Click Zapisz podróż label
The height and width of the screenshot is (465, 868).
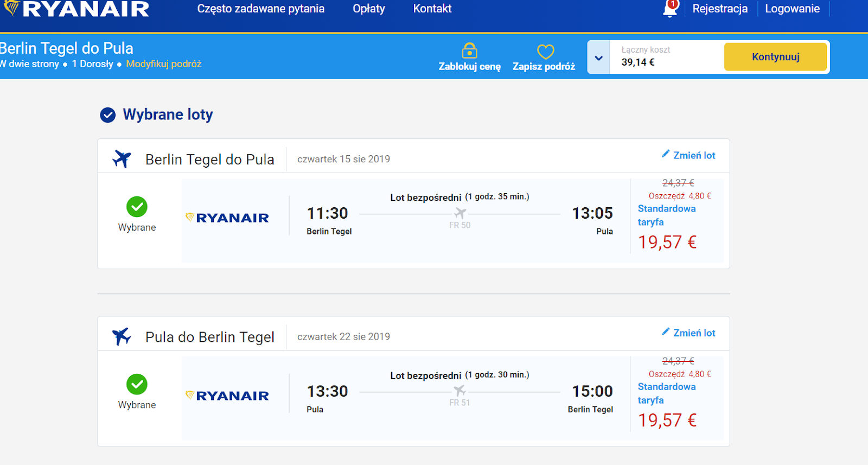[x=544, y=67]
